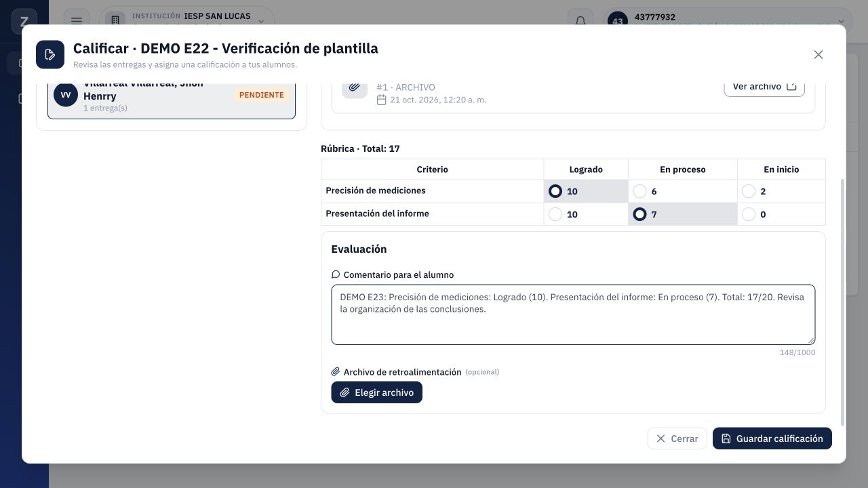Click the #1 · ARCHIVO label

pos(406,87)
